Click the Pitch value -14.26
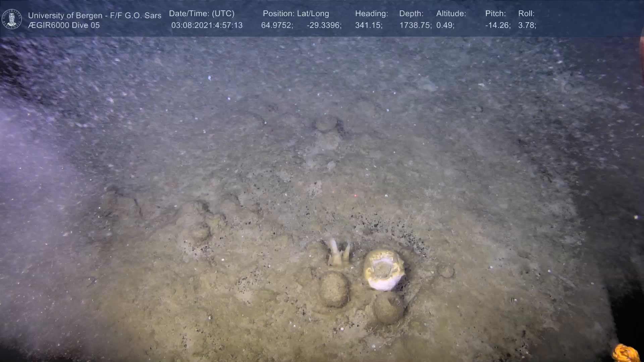 (x=497, y=25)
